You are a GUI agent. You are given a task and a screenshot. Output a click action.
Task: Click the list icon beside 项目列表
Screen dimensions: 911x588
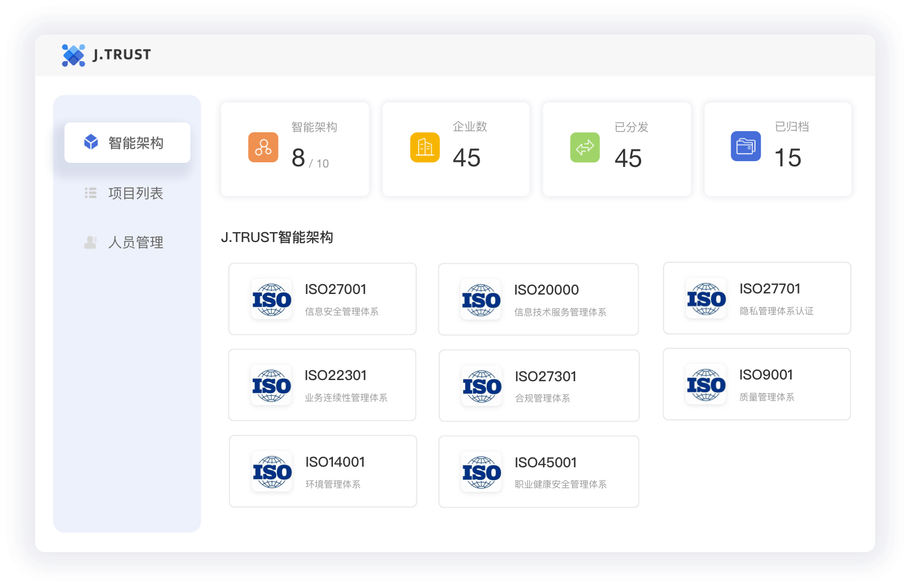pos(91,193)
